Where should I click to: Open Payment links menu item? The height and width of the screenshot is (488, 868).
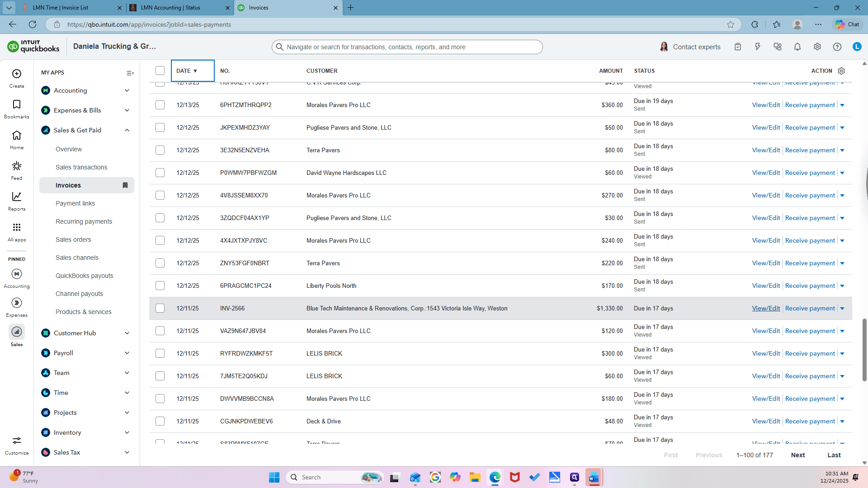(75, 203)
